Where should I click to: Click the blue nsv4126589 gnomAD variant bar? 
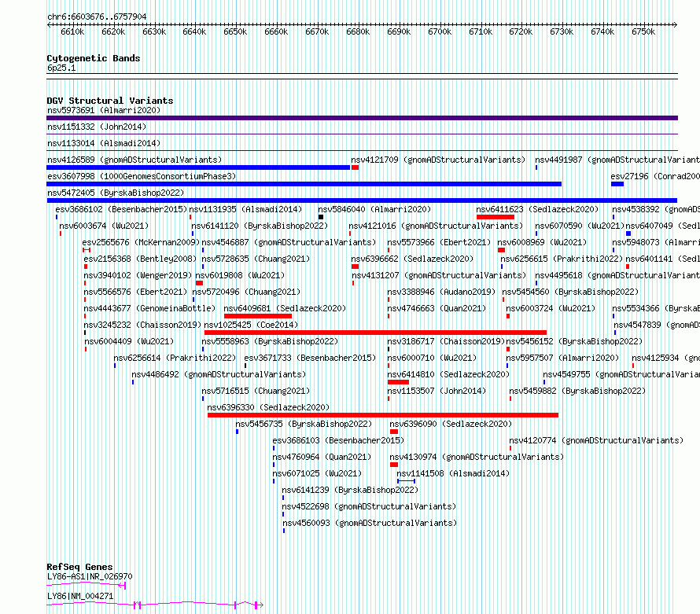(198, 167)
